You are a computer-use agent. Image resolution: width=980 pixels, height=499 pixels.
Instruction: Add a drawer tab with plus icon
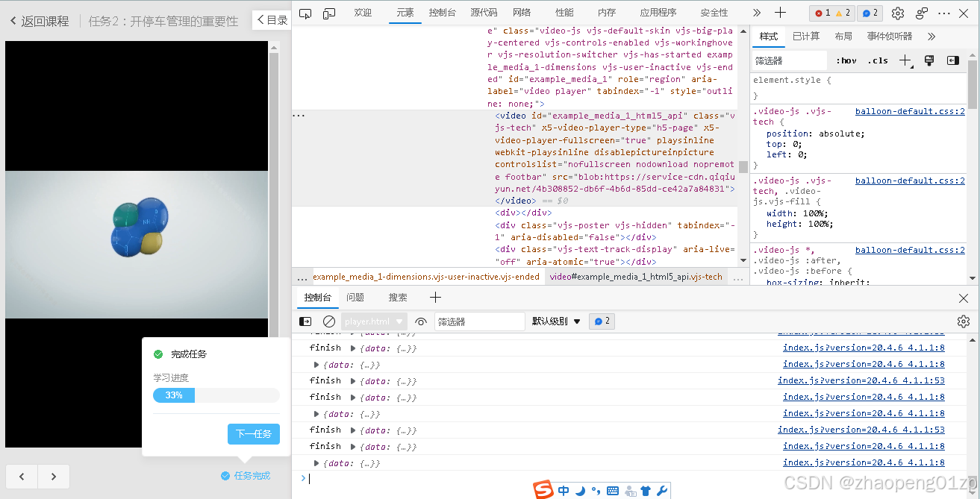pos(436,298)
